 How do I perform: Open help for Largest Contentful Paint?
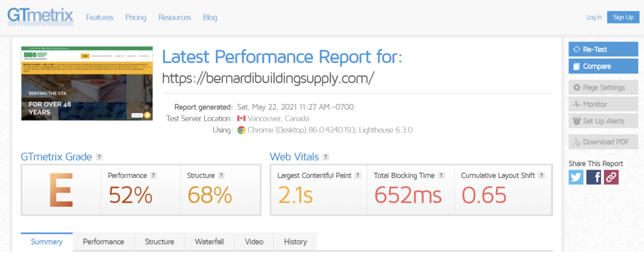tap(358, 176)
